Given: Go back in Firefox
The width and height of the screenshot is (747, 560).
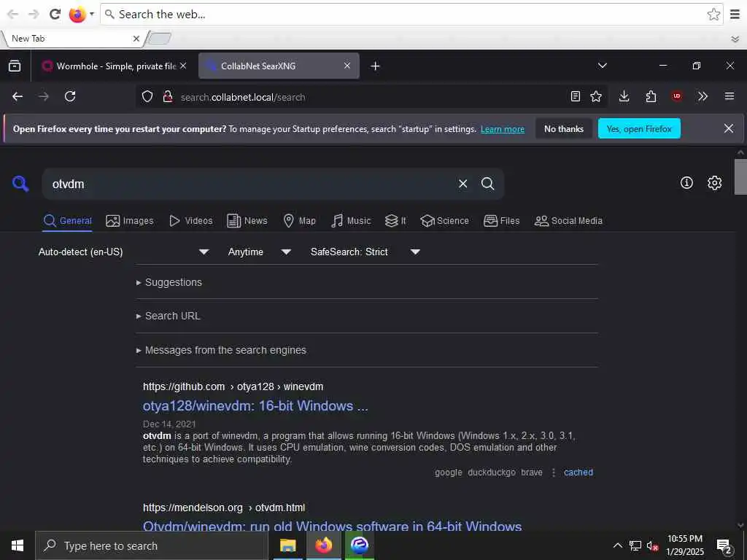Looking at the screenshot, I should (18, 97).
